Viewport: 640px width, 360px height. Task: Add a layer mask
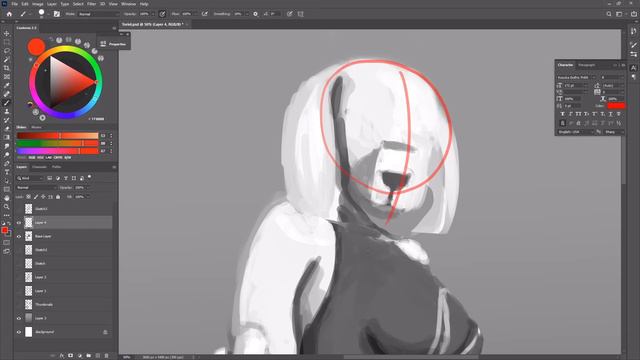71,356
